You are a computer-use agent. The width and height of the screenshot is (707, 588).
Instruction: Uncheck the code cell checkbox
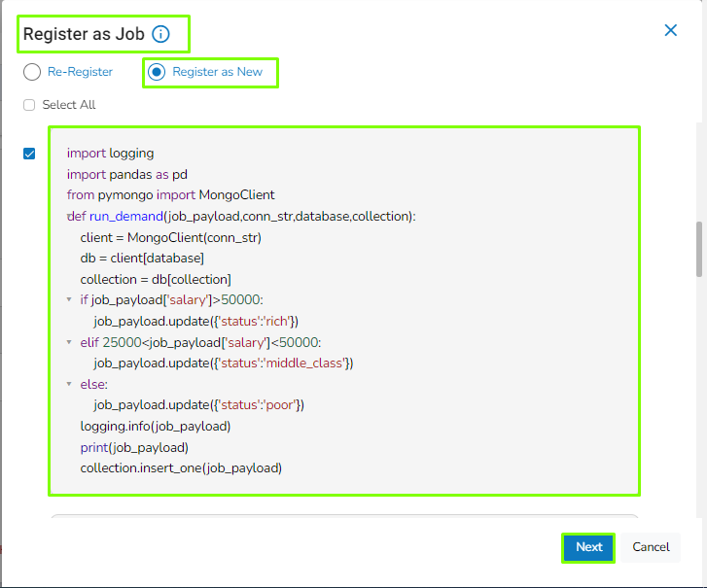[x=29, y=154]
